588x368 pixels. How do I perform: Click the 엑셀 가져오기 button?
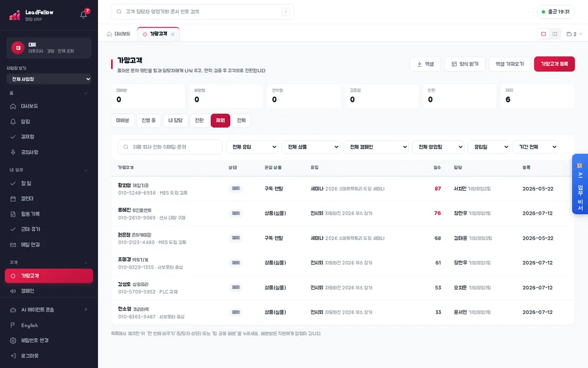point(510,64)
